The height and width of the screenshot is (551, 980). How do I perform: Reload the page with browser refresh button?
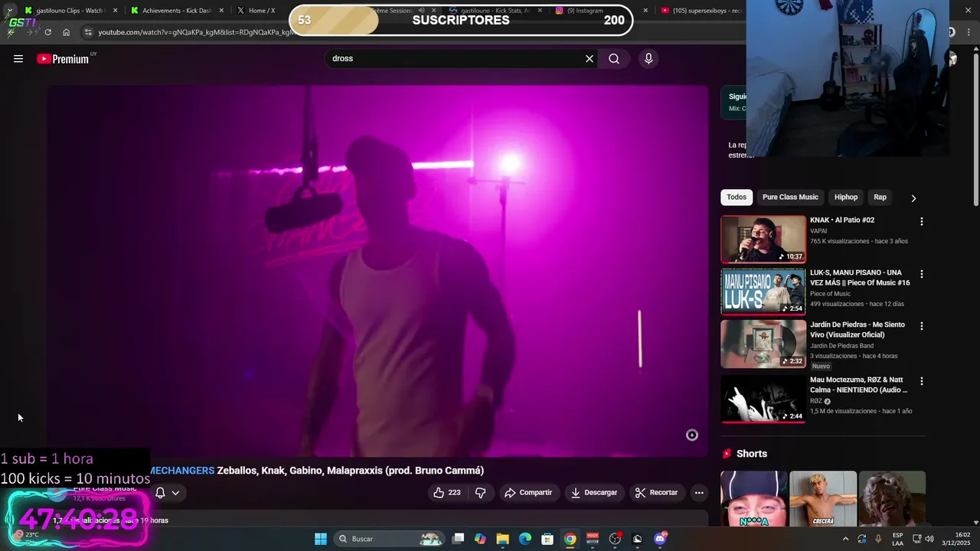pyautogui.click(x=47, y=32)
